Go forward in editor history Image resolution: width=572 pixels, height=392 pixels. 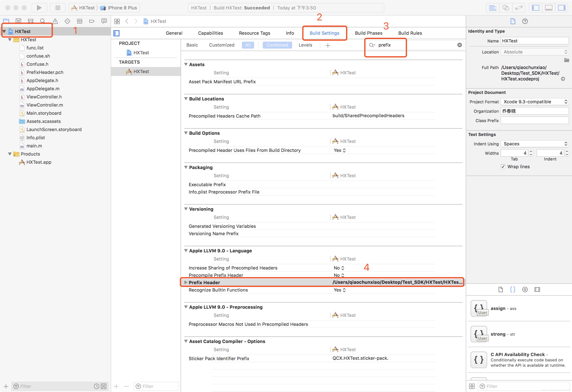point(136,21)
